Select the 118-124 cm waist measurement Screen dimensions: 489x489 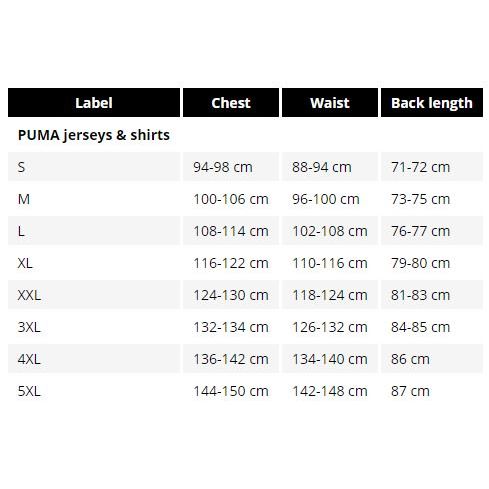point(330,295)
